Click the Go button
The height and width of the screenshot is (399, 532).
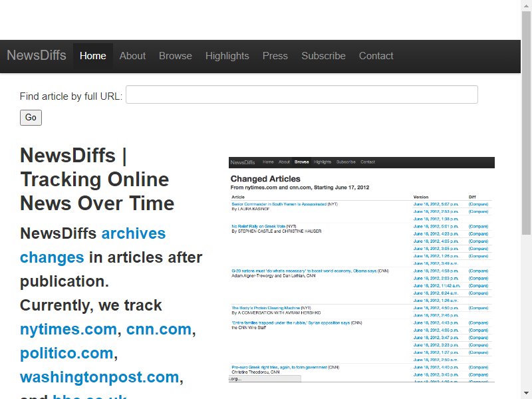(31, 118)
